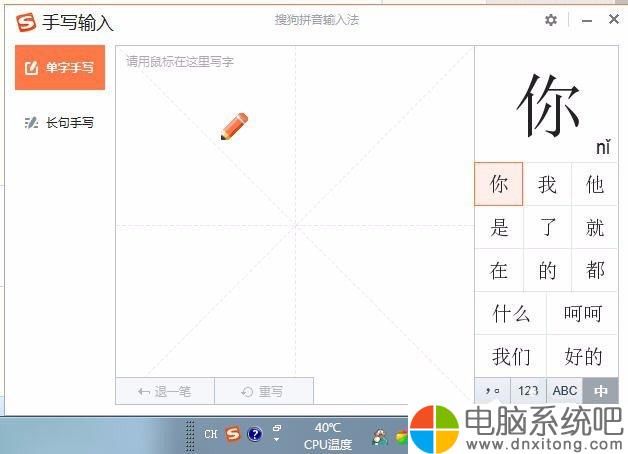The image size is (628, 454).
Task: Open Sogou input icon in the taskbar
Action: 233,434
